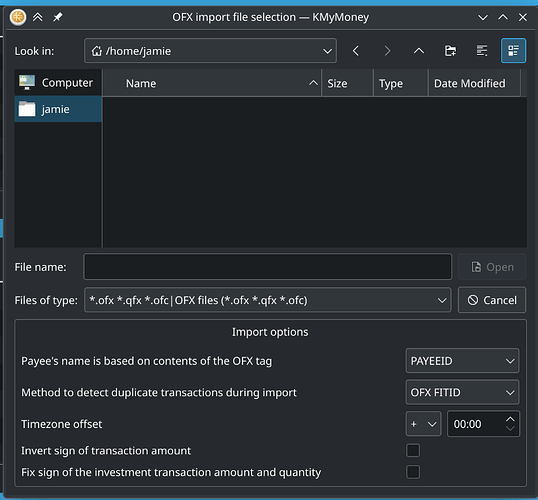Open the OFX FITID duplicate detection dropdown

click(x=462, y=392)
